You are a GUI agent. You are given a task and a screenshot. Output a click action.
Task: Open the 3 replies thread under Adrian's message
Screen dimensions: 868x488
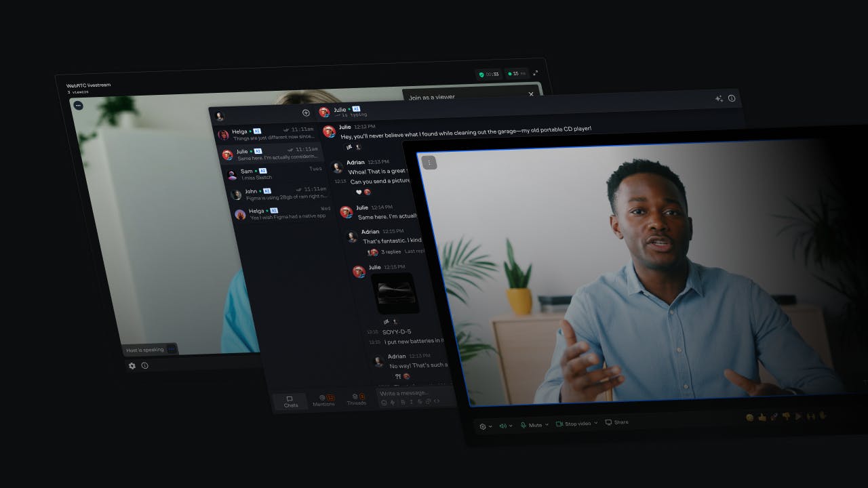[391, 252]
